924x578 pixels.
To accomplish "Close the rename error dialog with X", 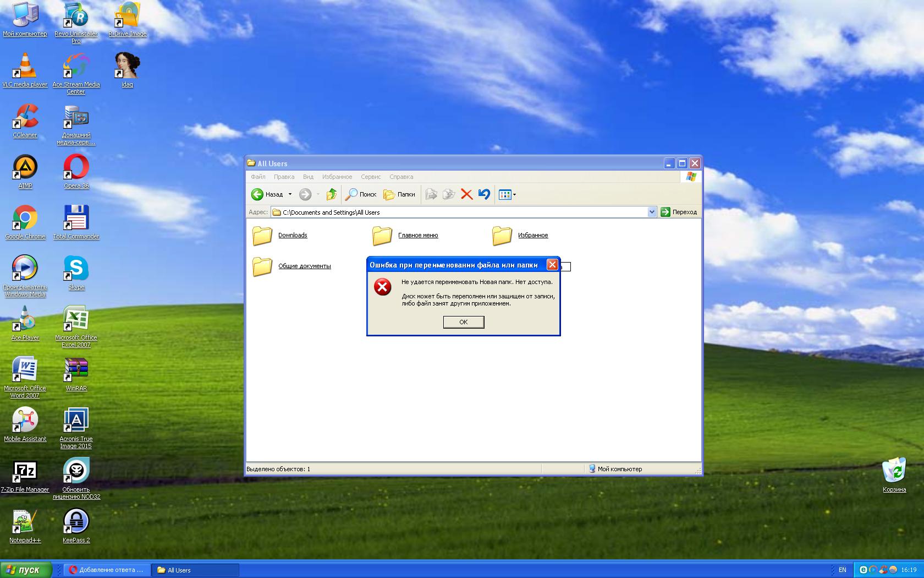I will pyautogui.click(x=552, y=265).
